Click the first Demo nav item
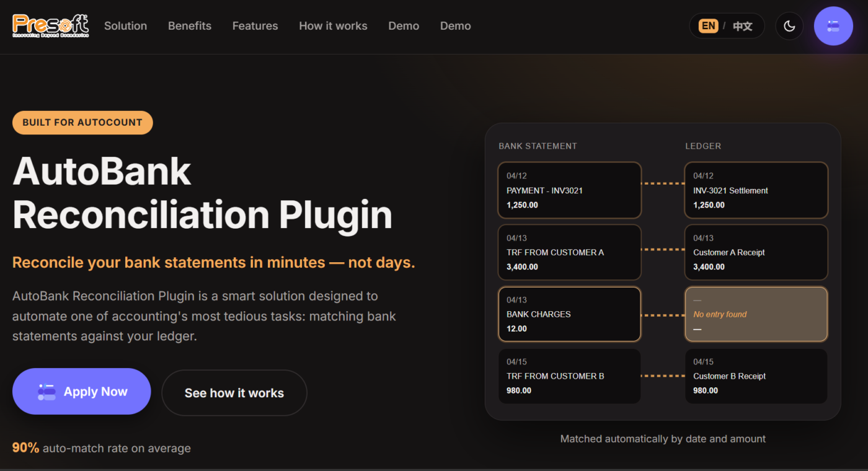This screenshot has width=868, height=471. [404, 26]
